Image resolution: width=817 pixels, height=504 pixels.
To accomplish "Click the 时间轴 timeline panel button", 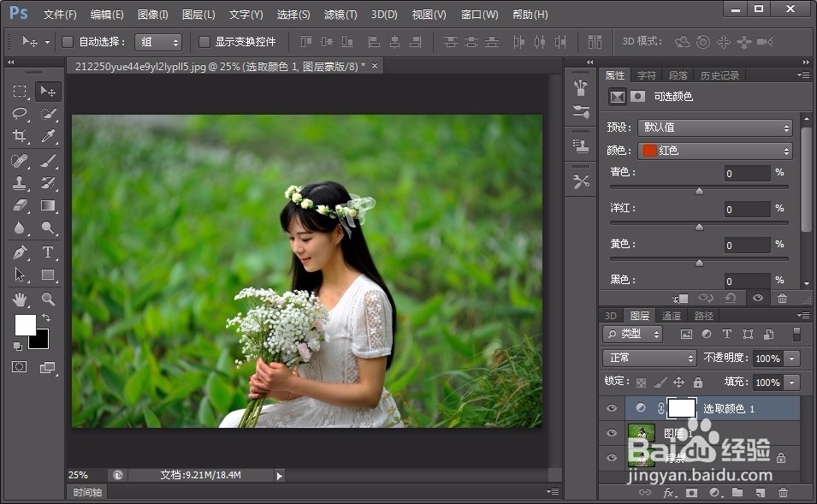I will coord(87,492).
